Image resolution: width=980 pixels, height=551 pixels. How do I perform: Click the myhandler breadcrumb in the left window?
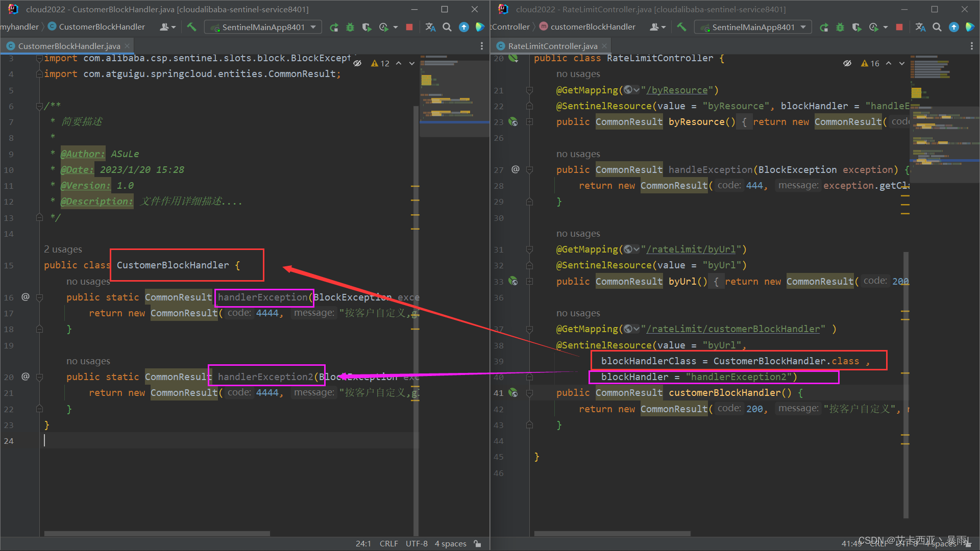(x=19, y=27)
